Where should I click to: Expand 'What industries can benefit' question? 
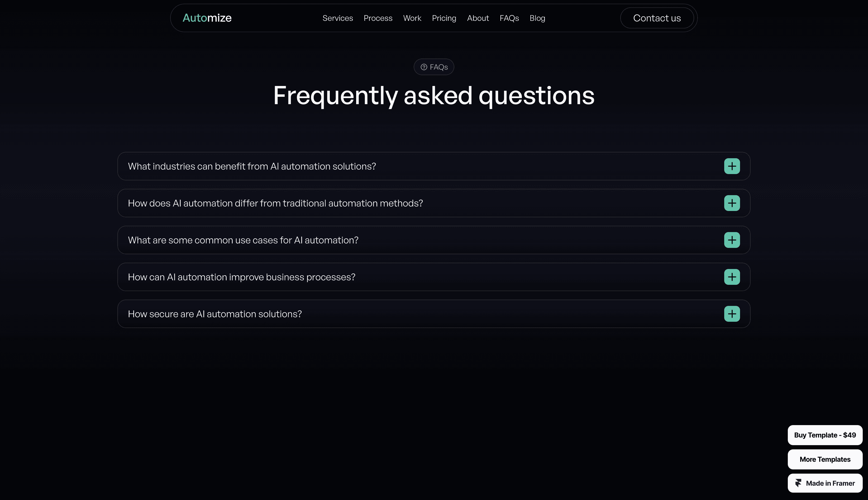252,166
